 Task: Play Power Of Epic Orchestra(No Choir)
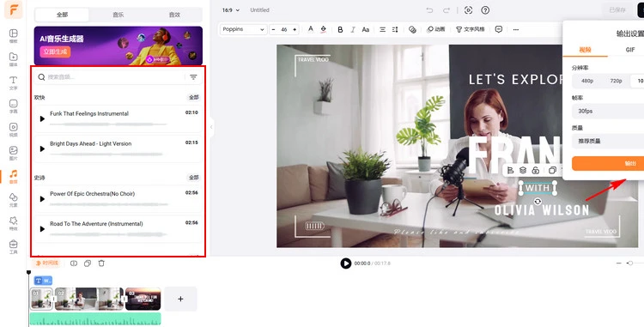pyautogui.click(x=42, y=198)
